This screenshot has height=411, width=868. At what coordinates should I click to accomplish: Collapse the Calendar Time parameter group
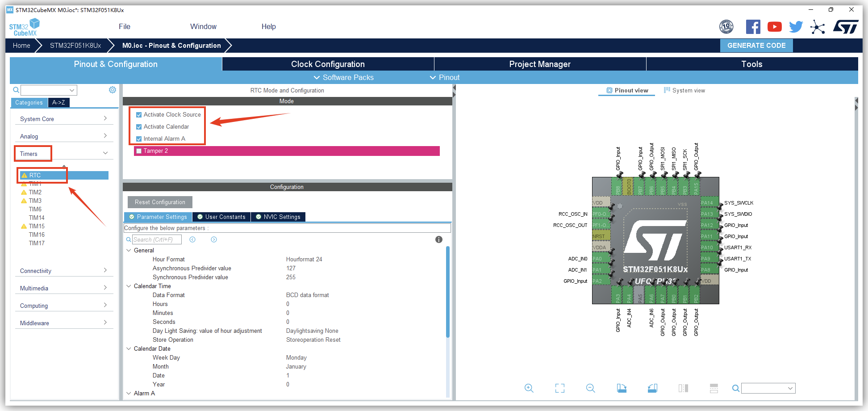(x=129, y=286)
